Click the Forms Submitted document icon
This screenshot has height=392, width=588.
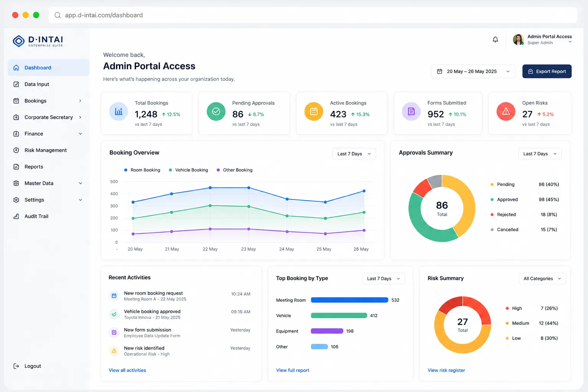pyautogui.click(x=411, y=111)
